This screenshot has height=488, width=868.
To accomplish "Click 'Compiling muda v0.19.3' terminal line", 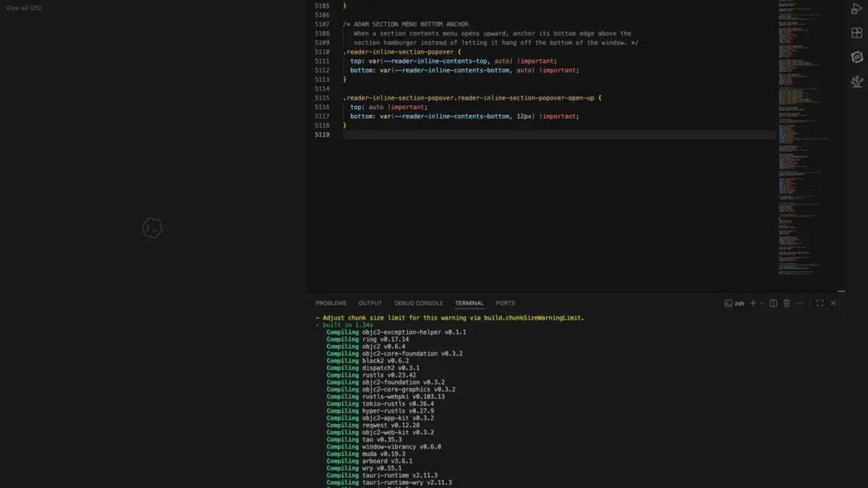I will click(366, 454).
